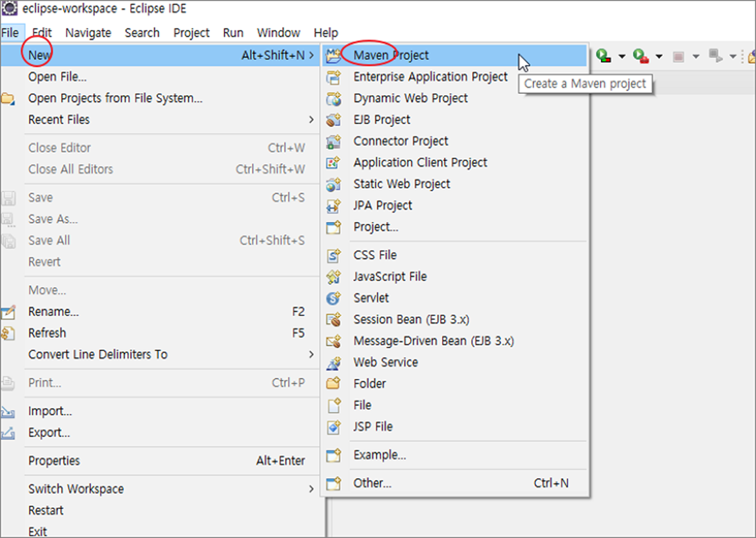The image size is (756, 538).
Task: Expand the New submenu arrow
Action: coord(311,56)
